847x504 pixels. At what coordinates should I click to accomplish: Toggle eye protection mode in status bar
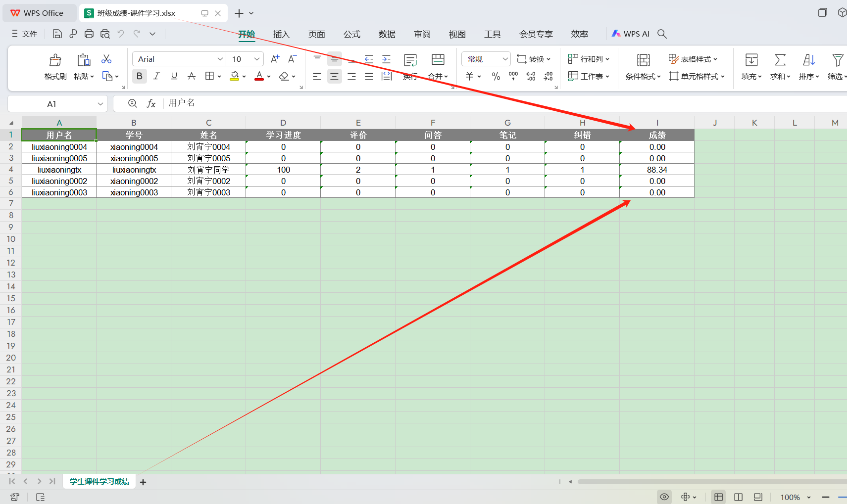[664, 497]
